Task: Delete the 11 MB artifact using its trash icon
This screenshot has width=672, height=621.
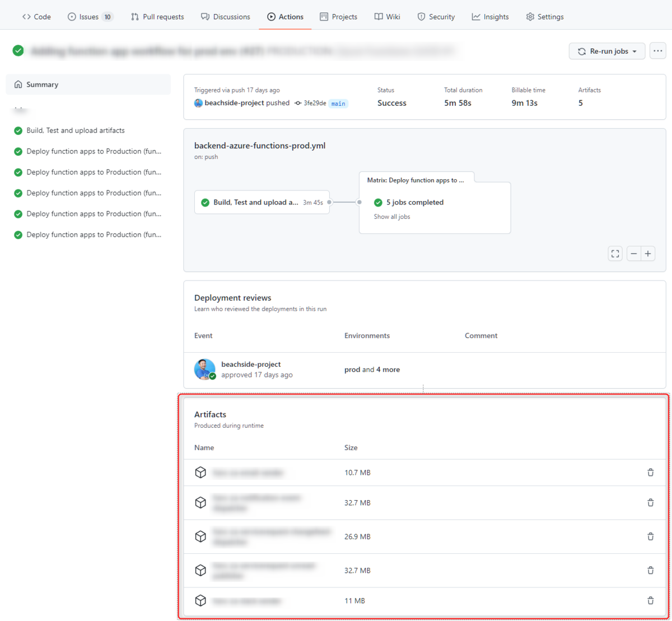Action: tap(650, 600)
